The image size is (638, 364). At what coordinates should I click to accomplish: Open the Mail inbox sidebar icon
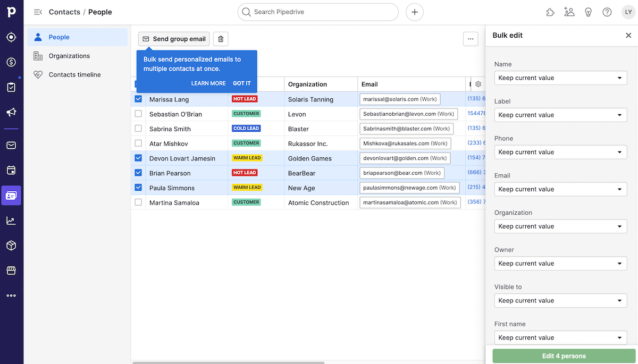11,145
